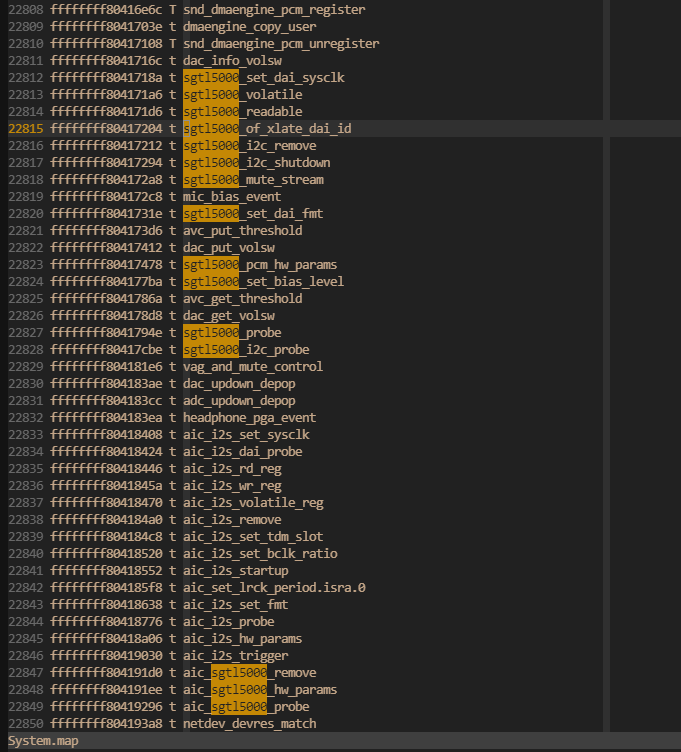Select aic_i2s_set_tdm_slot symbol

coord(253,537)
